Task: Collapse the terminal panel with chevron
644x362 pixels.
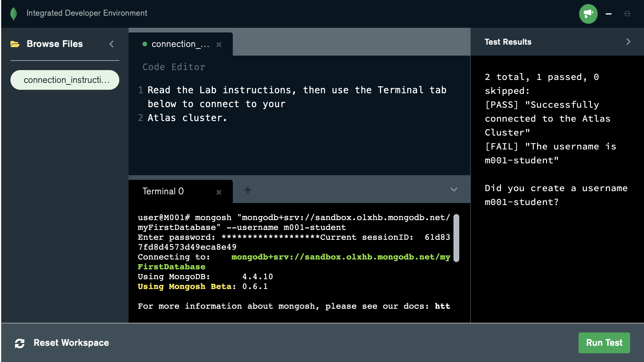Action: click(x=454, y=190)
